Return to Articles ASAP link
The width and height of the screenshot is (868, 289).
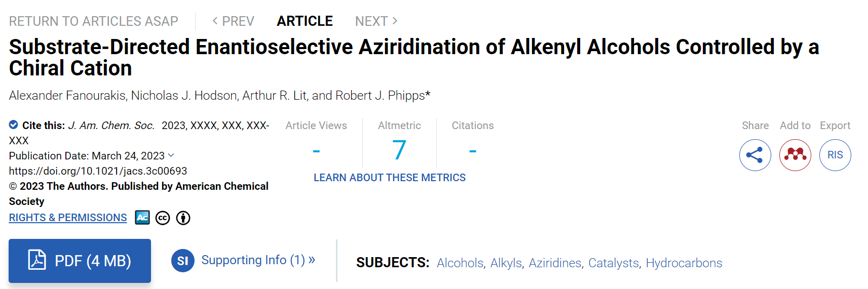pos(94,21)
